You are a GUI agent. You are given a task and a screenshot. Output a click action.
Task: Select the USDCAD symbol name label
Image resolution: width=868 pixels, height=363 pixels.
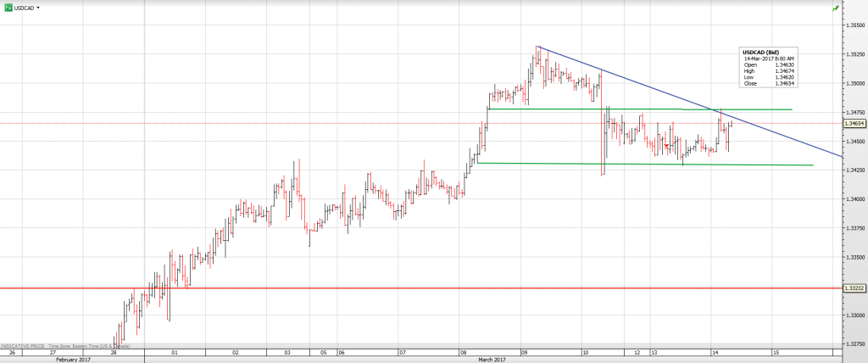point(24,8)
